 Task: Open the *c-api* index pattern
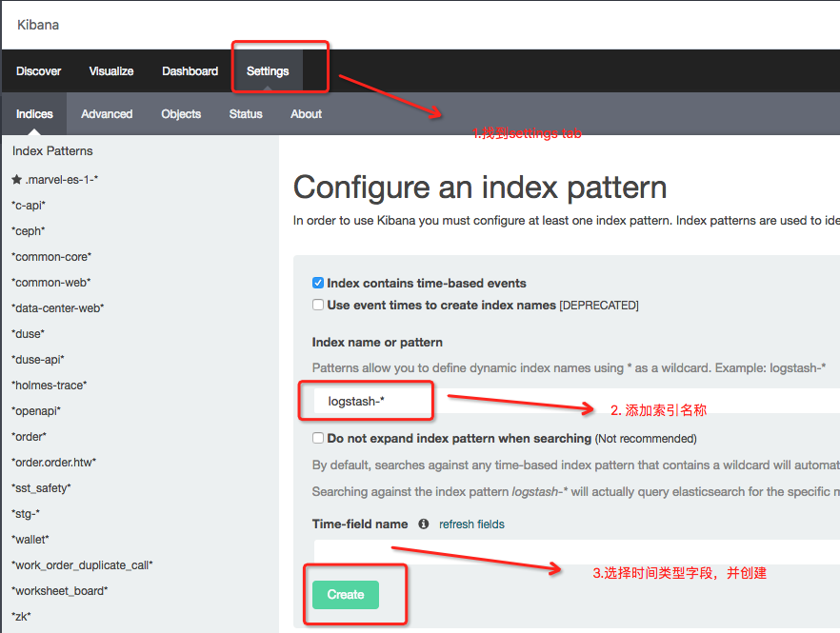click(29, 206)
